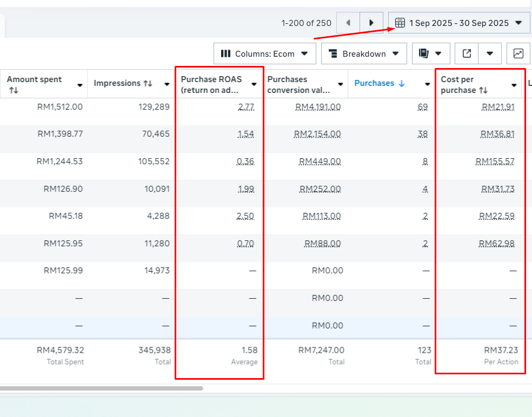Sort by Cost per purchase column
This screenshot has width=532, height=417.
coord(464,84)
